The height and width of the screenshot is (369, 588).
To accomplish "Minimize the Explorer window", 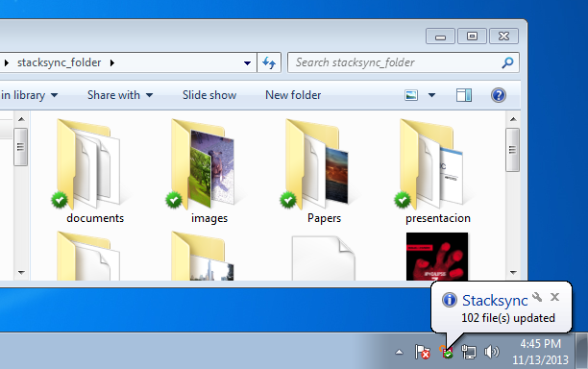I will pyautogui.click(x=440, y=37).
